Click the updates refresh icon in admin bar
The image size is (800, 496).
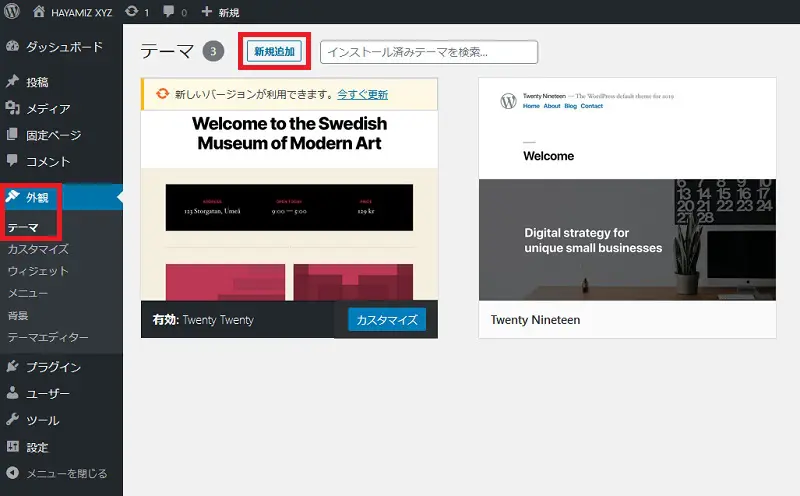(x=132, y=12)
